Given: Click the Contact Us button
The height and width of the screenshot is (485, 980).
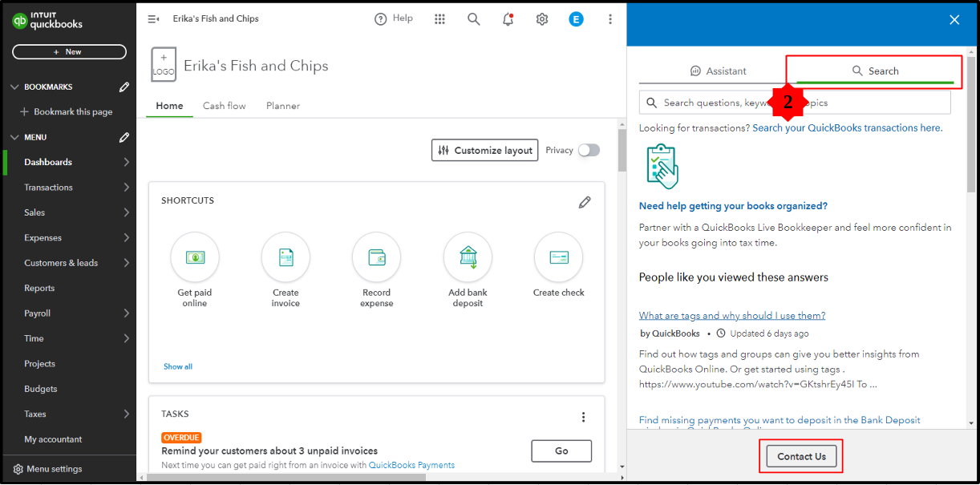Looking at the screenshot, I should point(801,456).
